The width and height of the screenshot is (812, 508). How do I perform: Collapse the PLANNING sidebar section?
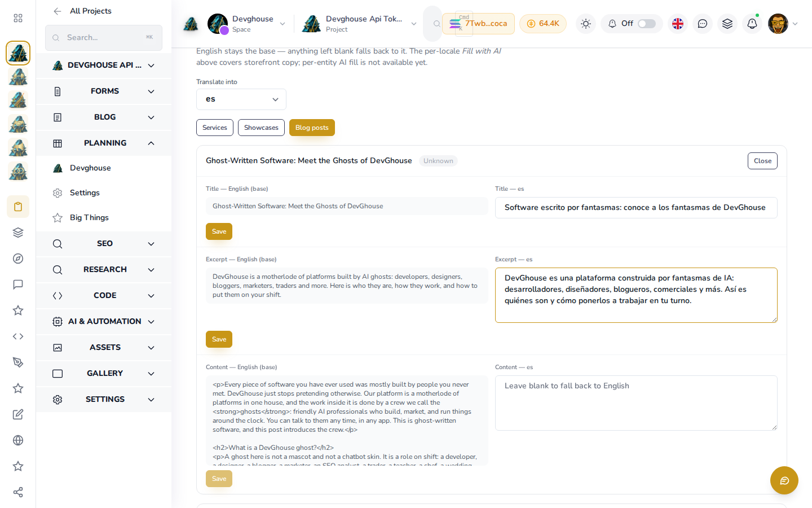click(x=104, y=143)
